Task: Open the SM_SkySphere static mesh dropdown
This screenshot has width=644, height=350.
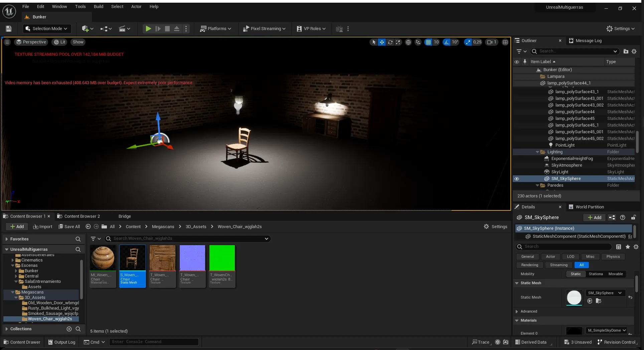Action: click(x=605, y=293)
